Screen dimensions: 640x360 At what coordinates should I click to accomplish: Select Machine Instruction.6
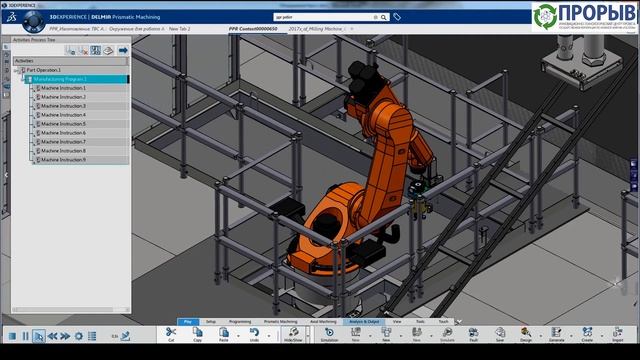(63, 133)
